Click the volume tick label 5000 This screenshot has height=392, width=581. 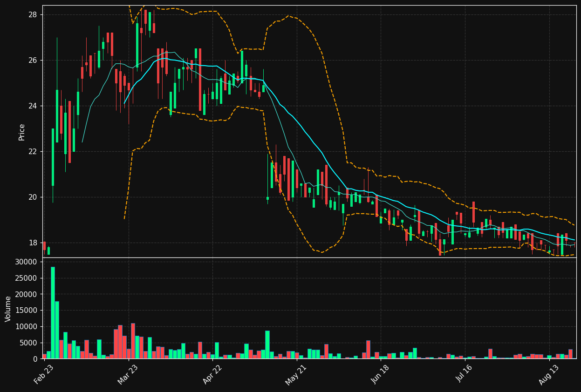(x=28, y=343)
